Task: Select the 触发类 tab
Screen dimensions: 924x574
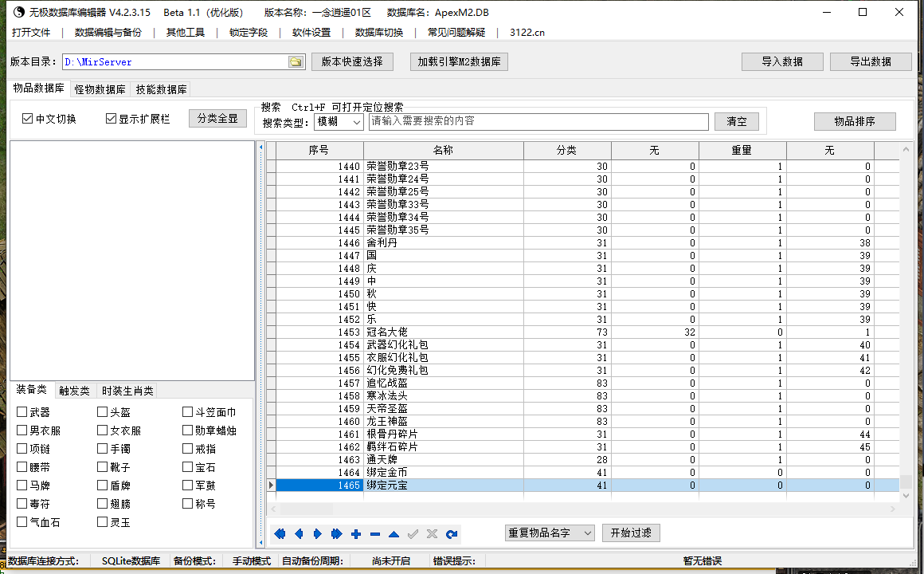Action: [74, 391]
